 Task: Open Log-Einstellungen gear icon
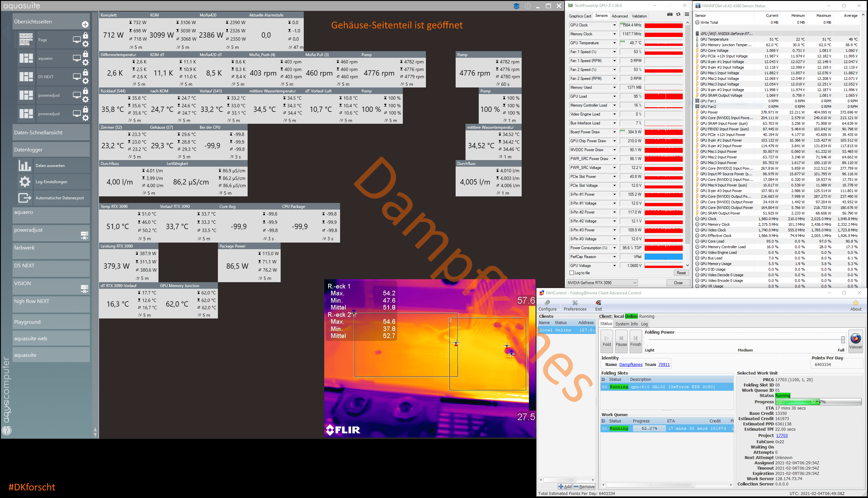pyautogui.click(x=25, y=182)
